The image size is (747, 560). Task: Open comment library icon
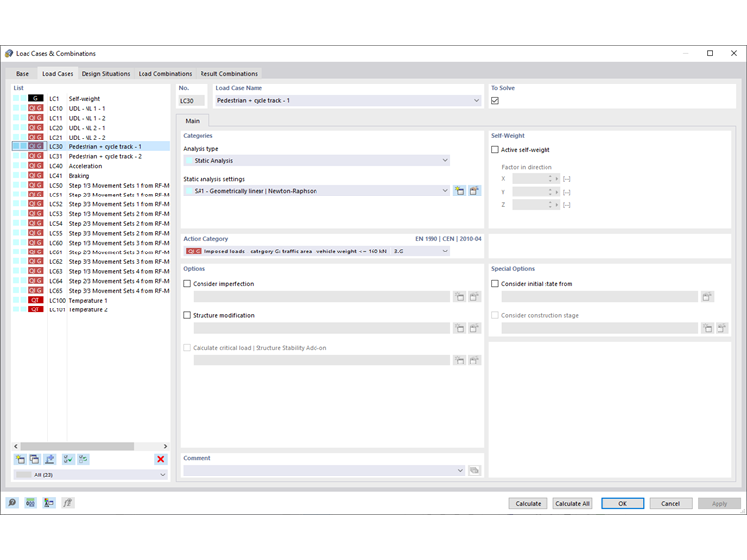tap(474, 471)
